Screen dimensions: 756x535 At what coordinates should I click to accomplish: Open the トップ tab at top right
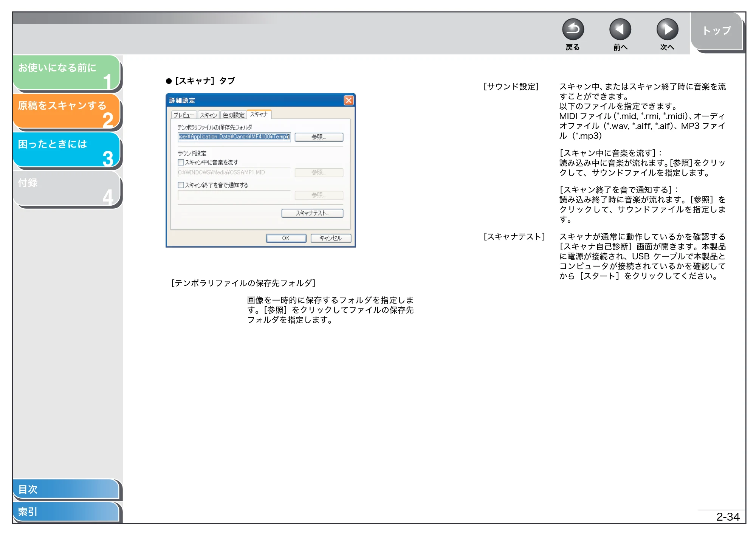coord(716,31)
